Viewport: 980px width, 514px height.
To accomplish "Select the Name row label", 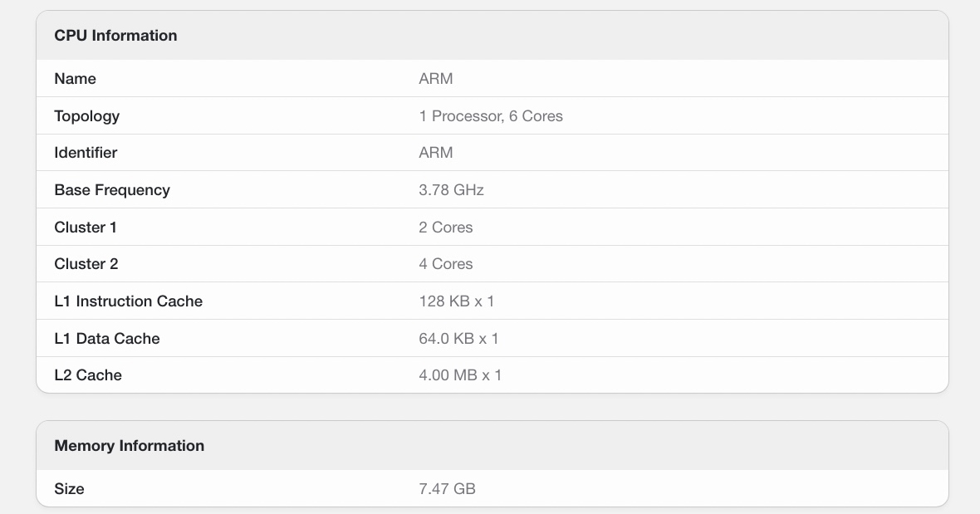I will click(x=75, y=79).
